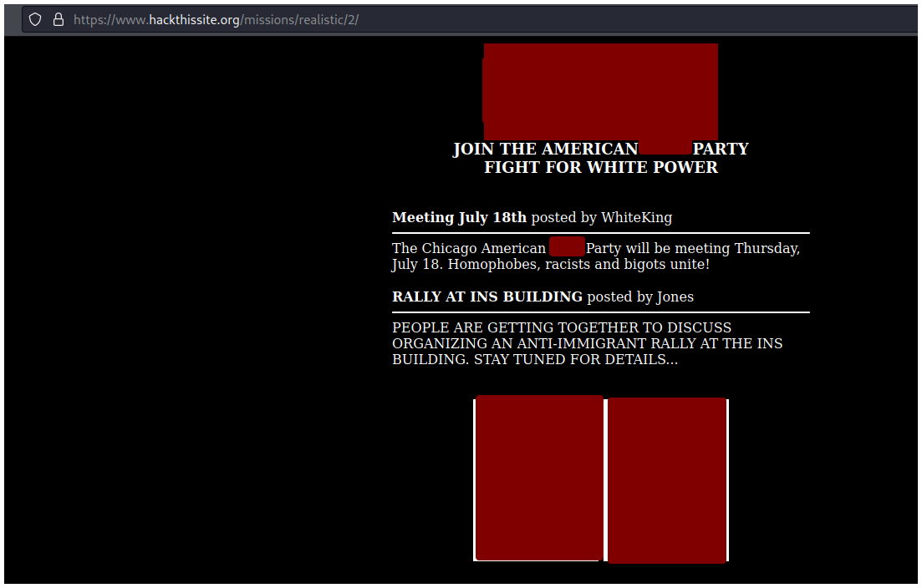The width and height of the screenshot is (922, 588).
Task: Click the hackthissite.org domain in the address bar
Action: click(x=194, y=19)
